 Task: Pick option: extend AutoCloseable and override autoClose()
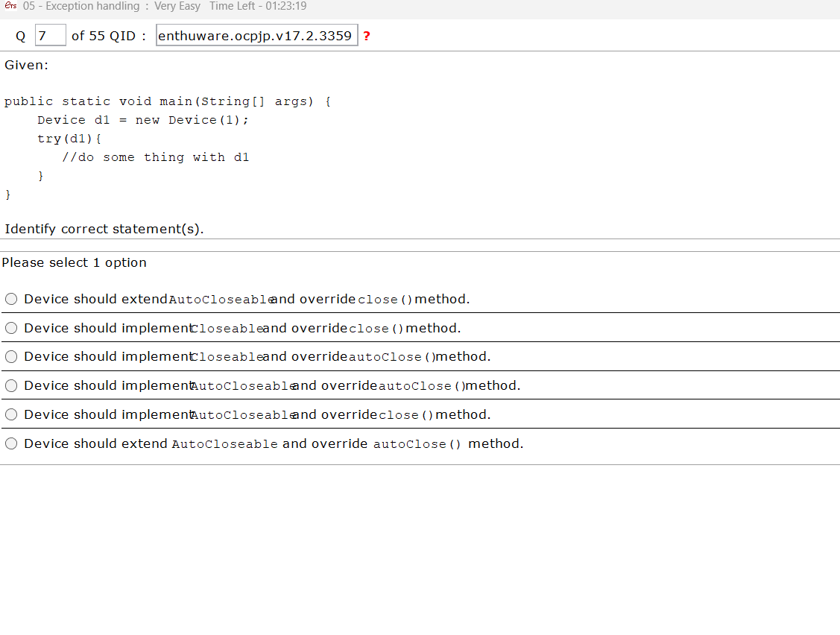(11, 444)
